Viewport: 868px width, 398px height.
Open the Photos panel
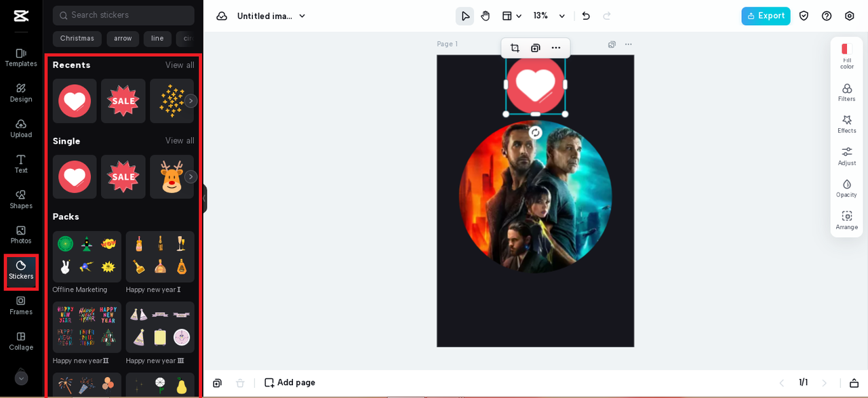point(21,235)
